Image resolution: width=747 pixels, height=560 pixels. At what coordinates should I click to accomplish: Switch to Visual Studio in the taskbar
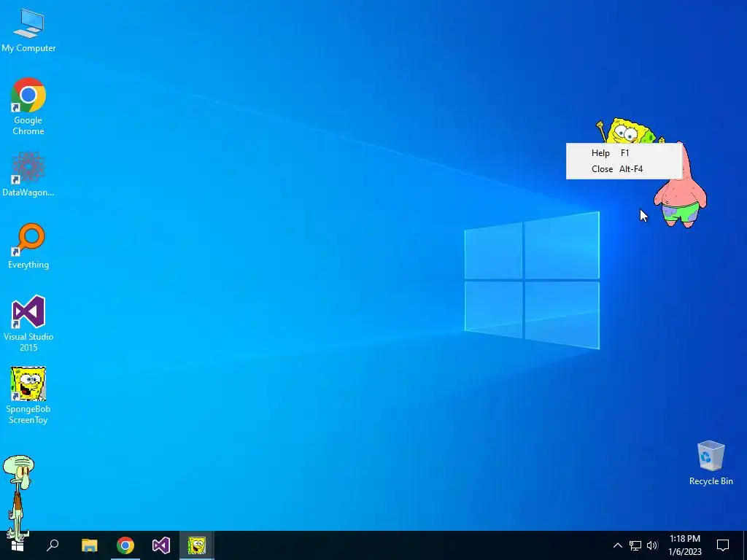pyautogui.click(x=161, y=545)
